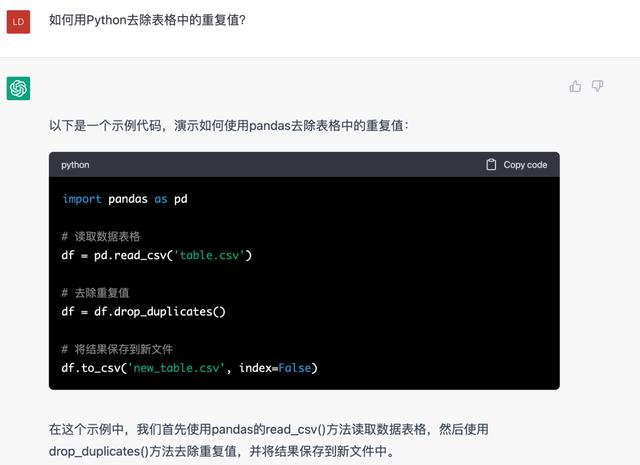640x465 pixels.
Task: Click the thumbs up feedback icon
Action: [x=575, y=87]
